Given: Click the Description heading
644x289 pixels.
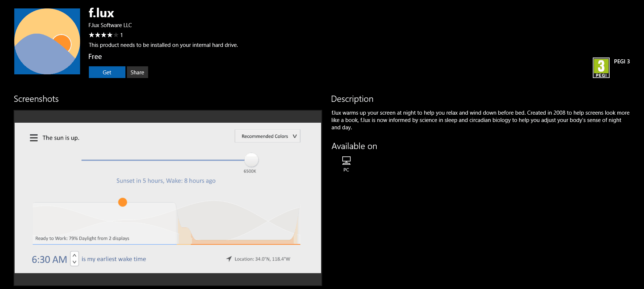Looking at the screenshot, I should [x=352, y=99].
